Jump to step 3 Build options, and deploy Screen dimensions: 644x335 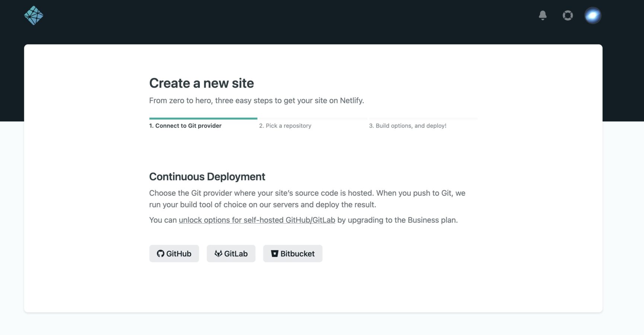(408, 126)
